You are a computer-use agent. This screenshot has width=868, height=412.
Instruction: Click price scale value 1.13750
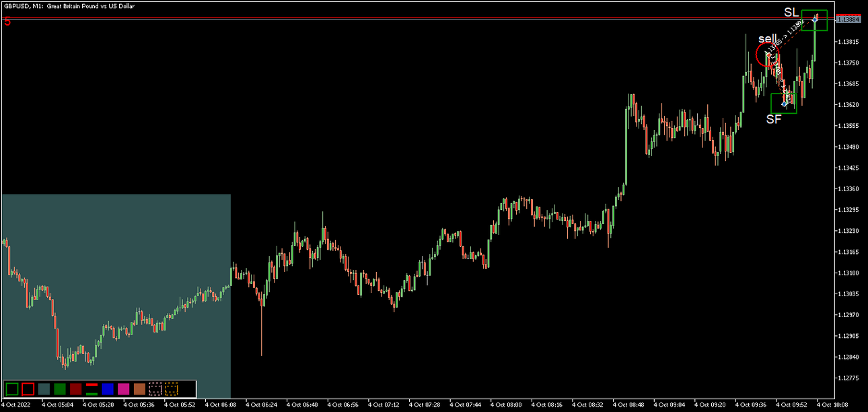(x=848, y=63)
